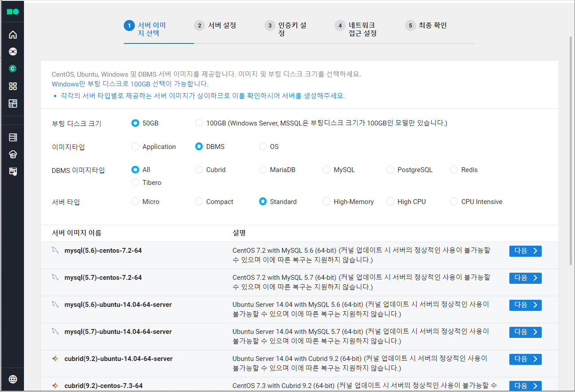Viewport: 575px width, 392px height.
Task: Click the green C platform icon
Action: 13,69
